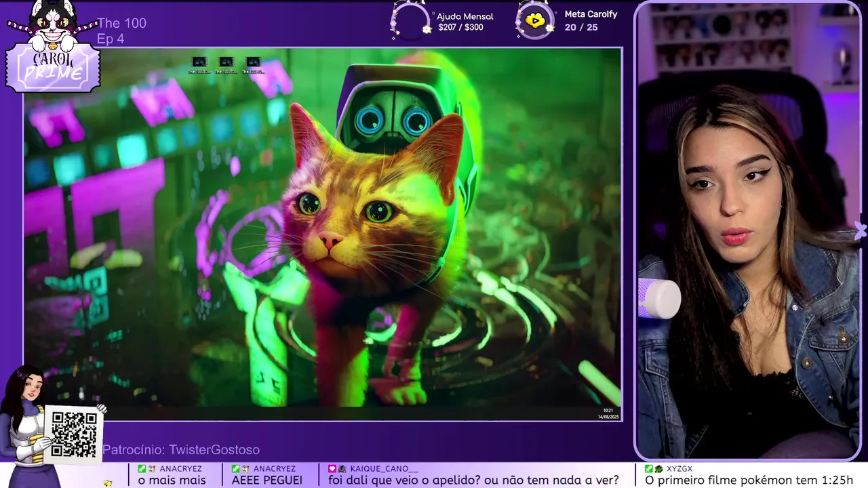The height and width of the screenshot is (488, 868).
Task: Click the 'Meta Carolfy' label
Action: tap(591, 14)
